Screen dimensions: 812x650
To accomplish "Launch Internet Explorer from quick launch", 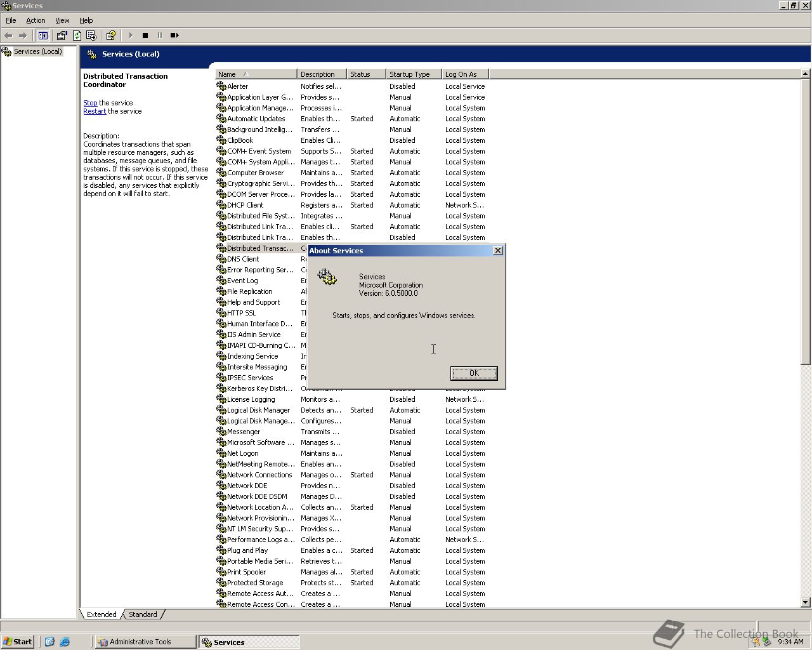I will point(65,642).
